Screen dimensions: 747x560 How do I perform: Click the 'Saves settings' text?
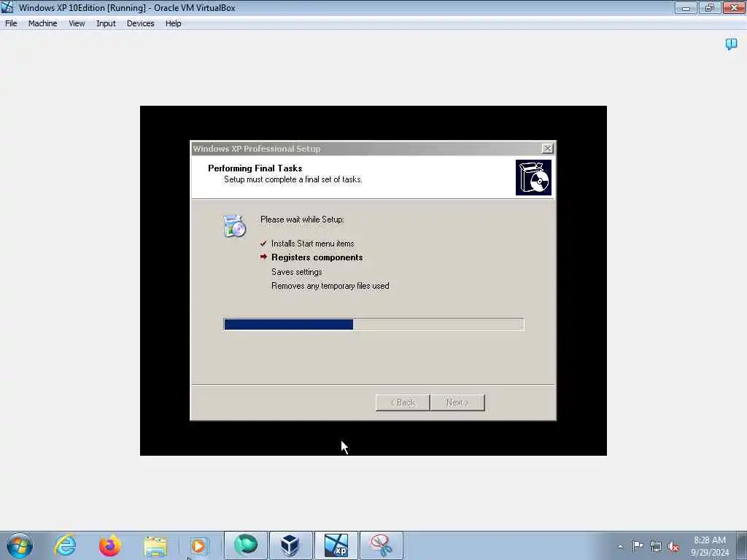[x=296, y=272]
